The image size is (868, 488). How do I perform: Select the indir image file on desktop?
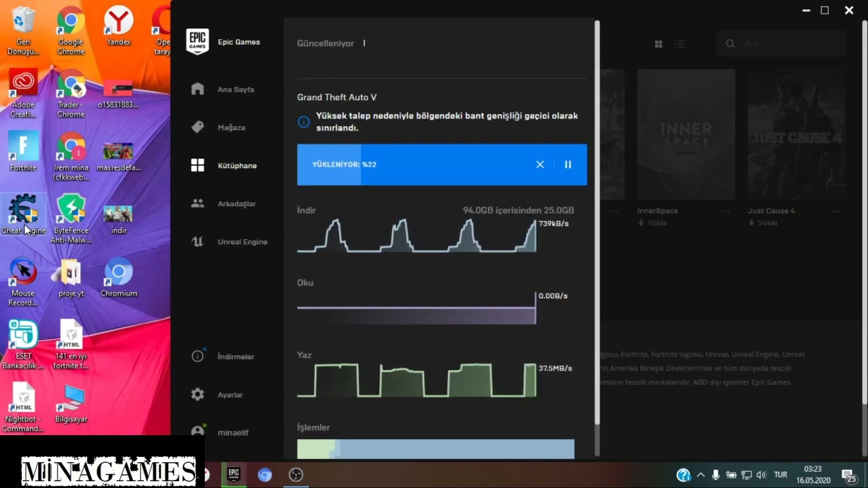pos(119,219)
